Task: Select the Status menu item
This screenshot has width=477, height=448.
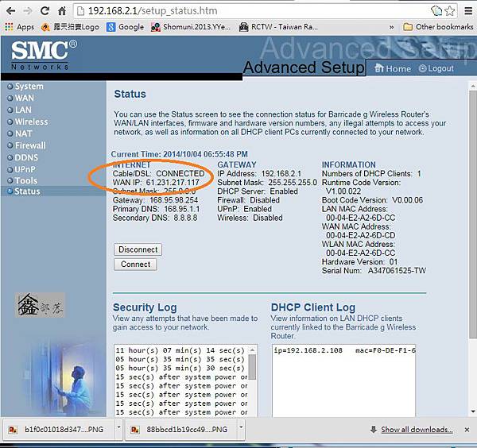Action: click(x=24, y=191)
